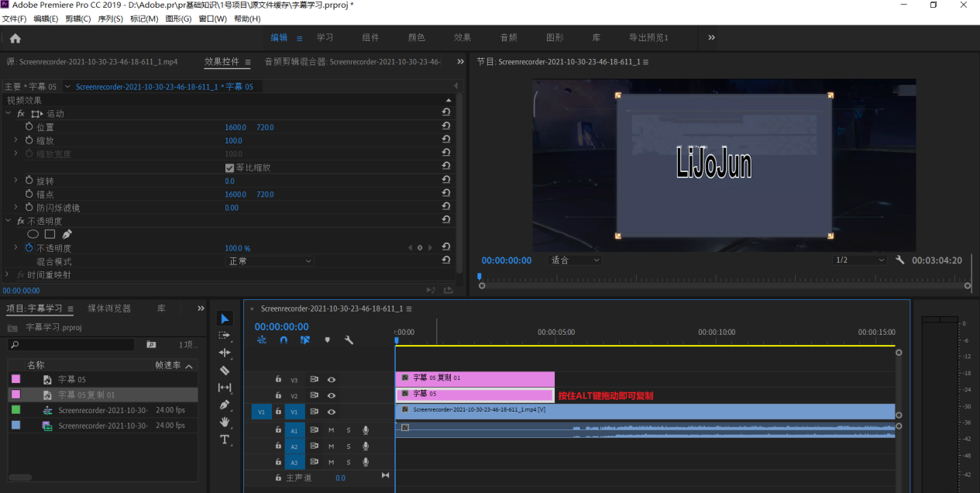This screenshot has width=980, height=493.
Task: Open the 适合 zoom level dropdown
Action: click(x=575, y=260)
